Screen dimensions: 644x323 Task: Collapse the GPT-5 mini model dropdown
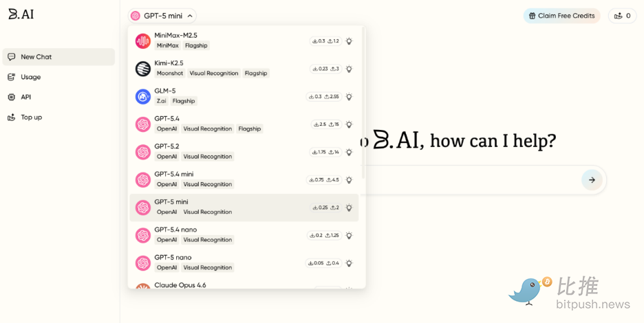(162, 16)
